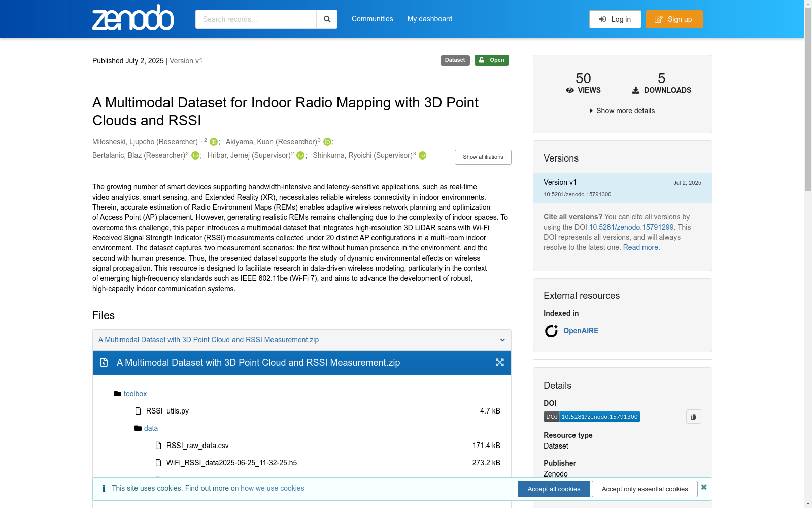812x508 pixels.
Task: Click author name Akiyama, Kuon
Action: (x=272, y=142)
